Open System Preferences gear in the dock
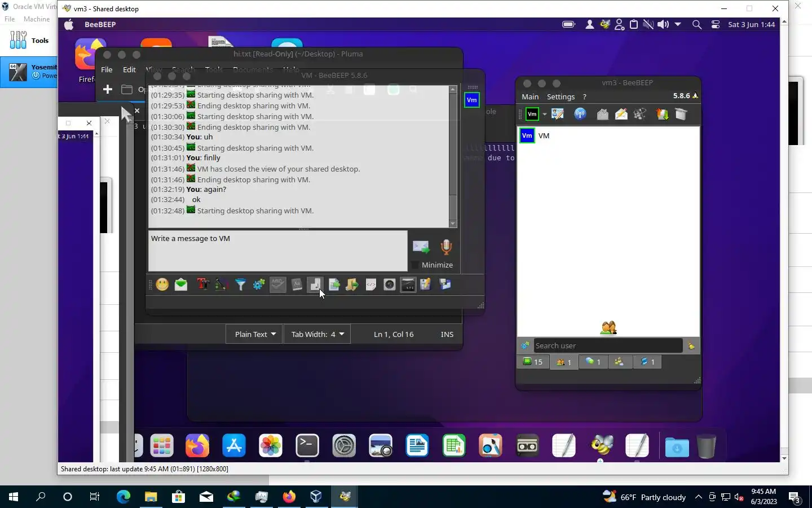Viewport: 812px width, 508px height. (344, 446)
